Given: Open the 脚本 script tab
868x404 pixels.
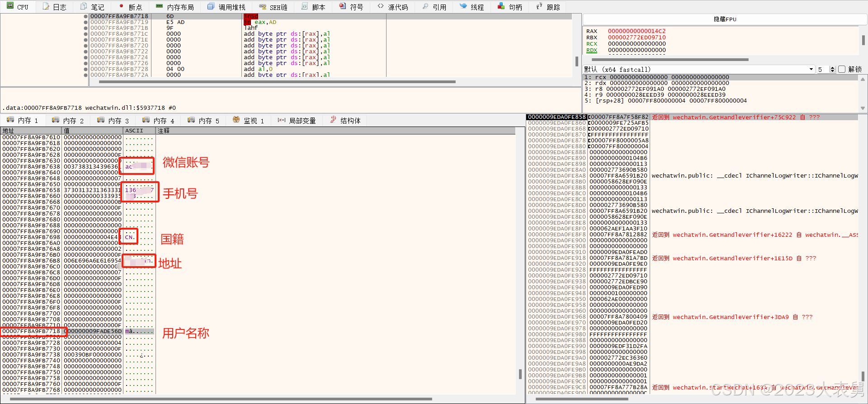Looking at the screenshot, I should [313, 7].
